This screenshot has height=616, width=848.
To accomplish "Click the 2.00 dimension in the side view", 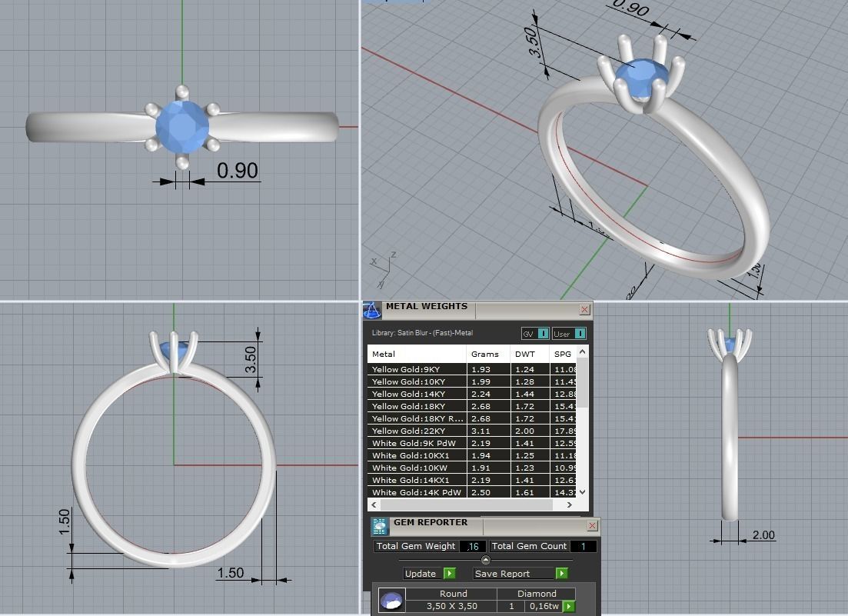I will click(763, 535).
